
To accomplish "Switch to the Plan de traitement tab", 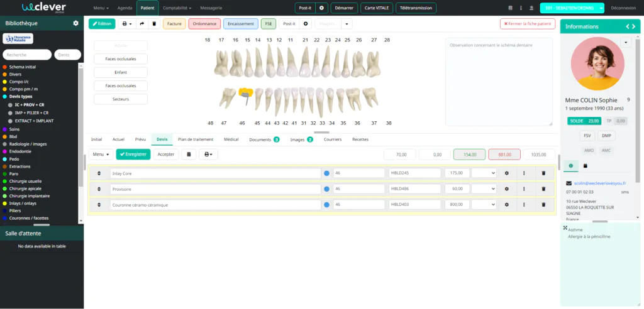I will pos(196,139).
